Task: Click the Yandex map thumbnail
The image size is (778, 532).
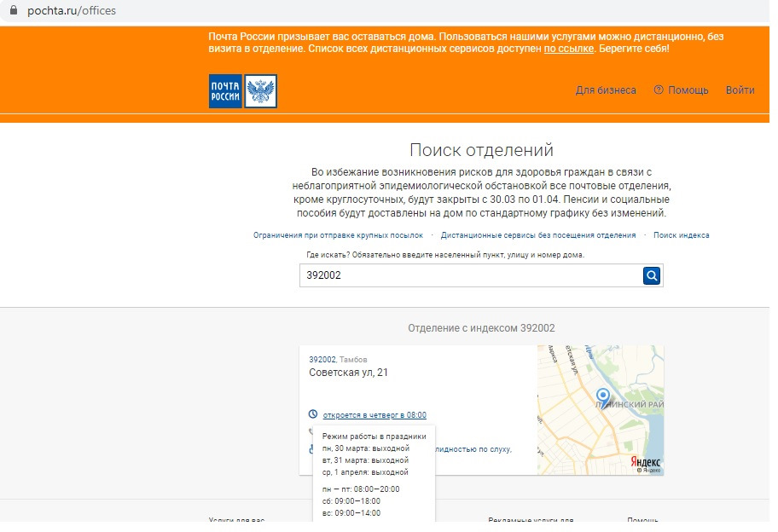Action: [x=601, y=410]
